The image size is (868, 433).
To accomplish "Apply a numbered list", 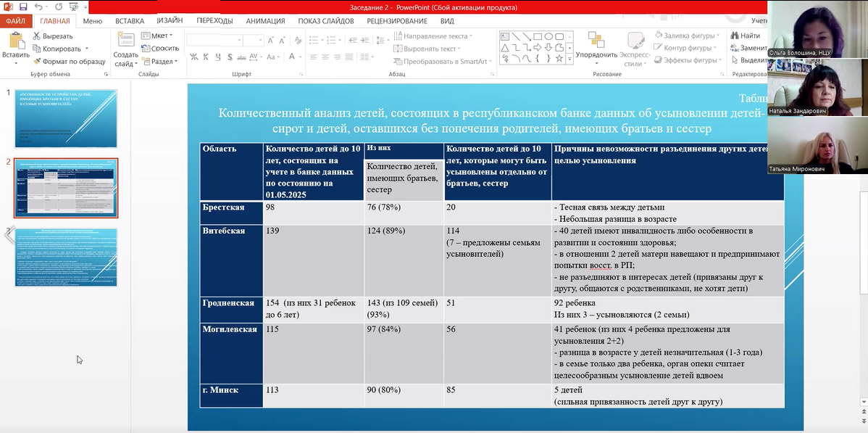I will pyautogui.click(x=332, y=40).
